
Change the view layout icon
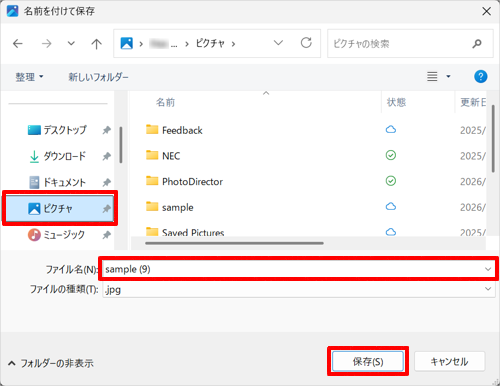432,77
